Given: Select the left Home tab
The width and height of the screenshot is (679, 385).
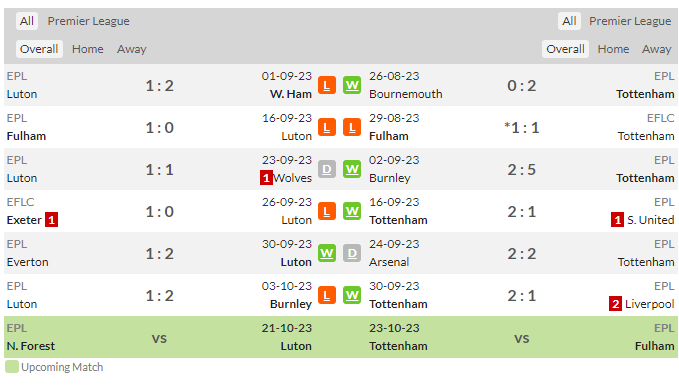Looking at the screenshot, I should pyautogui.click(x=88, y=49).
